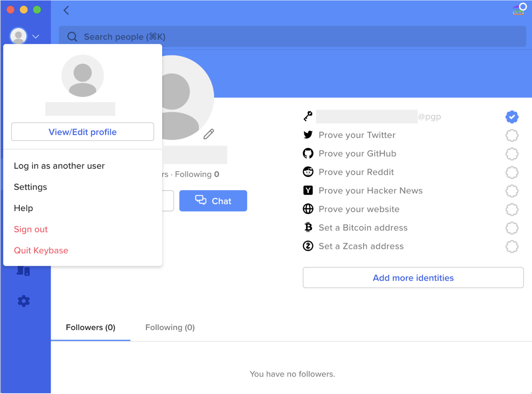532x394 pixels.
Task: Click the empty Zcash proof status badge
Action: [511, 246]
